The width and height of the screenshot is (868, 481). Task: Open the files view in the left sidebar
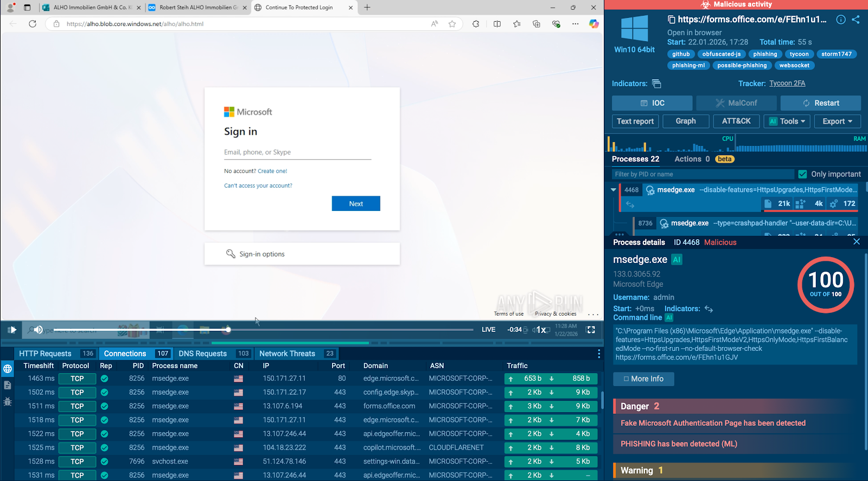[x=8, y=385]
